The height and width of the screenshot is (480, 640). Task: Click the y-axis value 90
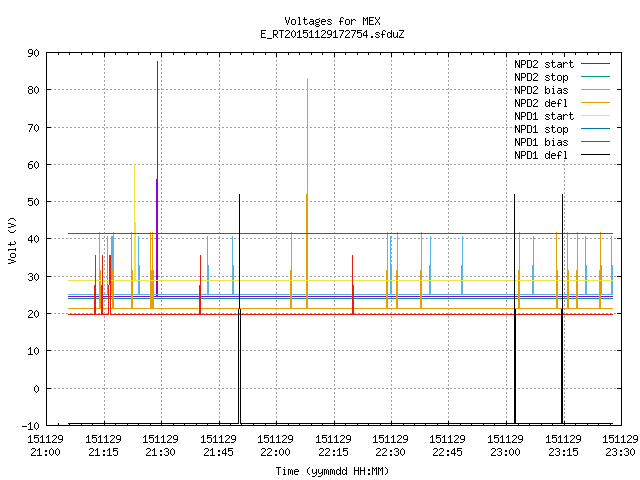point(33,53)
